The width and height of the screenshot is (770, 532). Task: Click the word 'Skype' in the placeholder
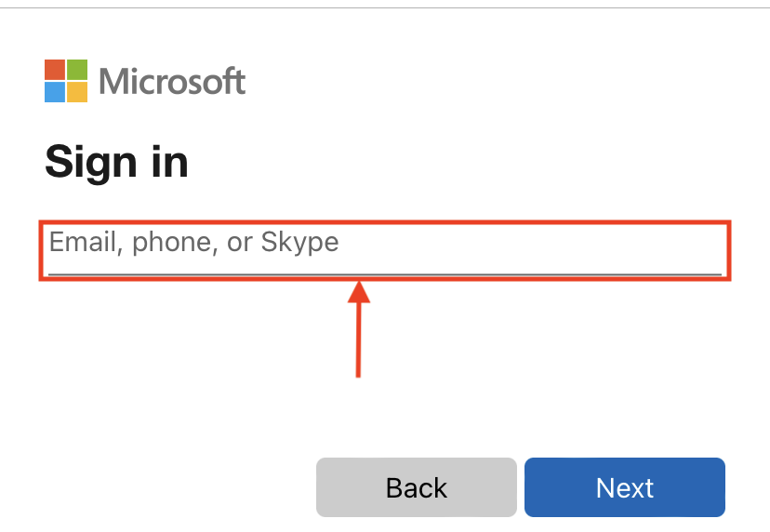pos(299,243)
